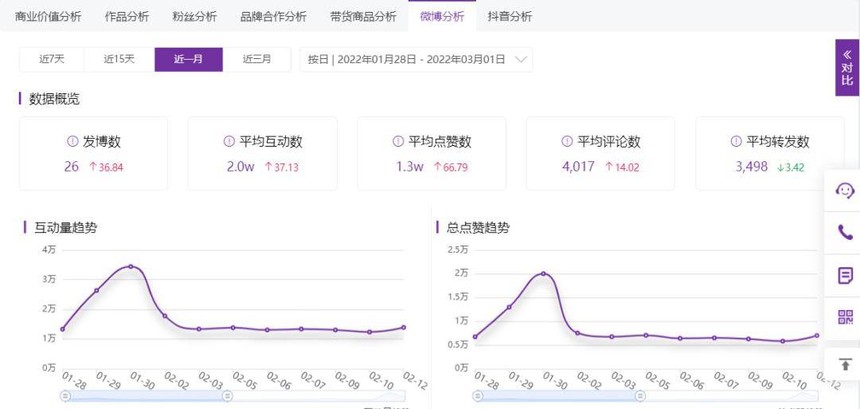Switch to 商业价值分析 tab
860x409 pixels.
(48, 16)
